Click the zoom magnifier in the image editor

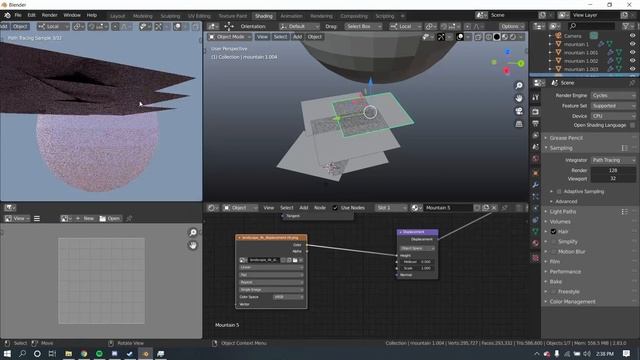193,232
